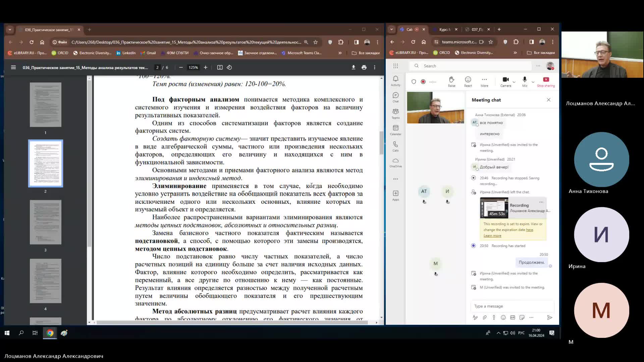The width and height of the screenshot is (644, 362).
Task: Open More options in meeting toolbar
Action: (x=484, y=81)
